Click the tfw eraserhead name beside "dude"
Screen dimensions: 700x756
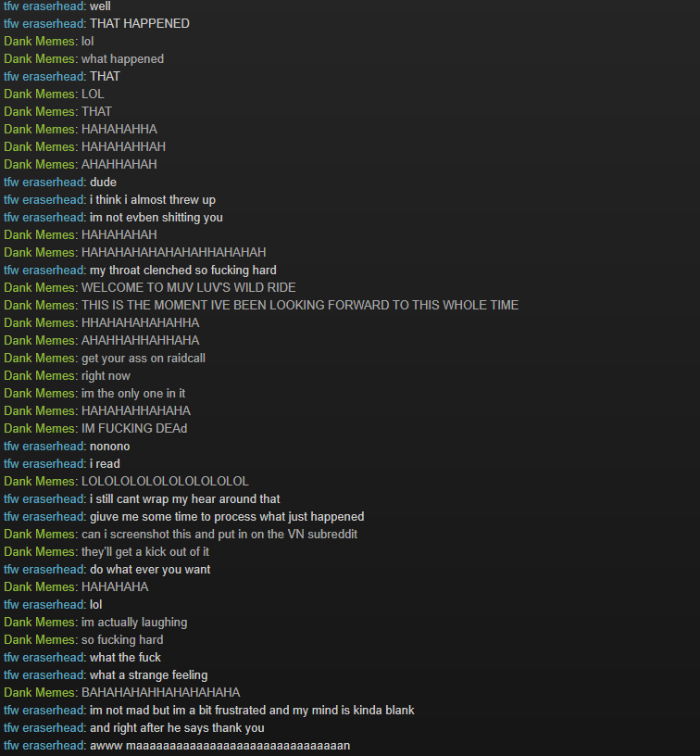[44, 183]
